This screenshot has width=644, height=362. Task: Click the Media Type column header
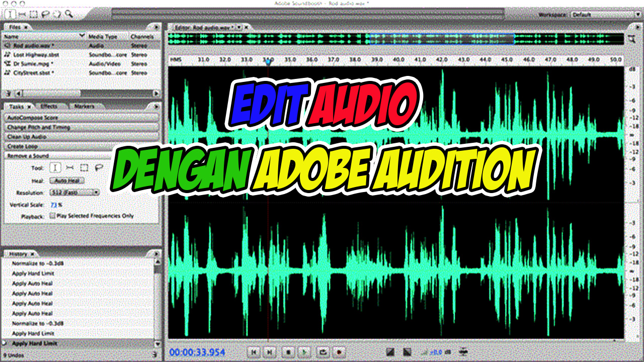tap(102, 37)
